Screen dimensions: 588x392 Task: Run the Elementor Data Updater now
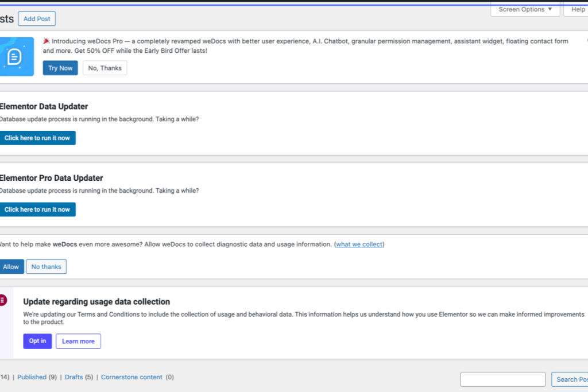tap(37, 138)
